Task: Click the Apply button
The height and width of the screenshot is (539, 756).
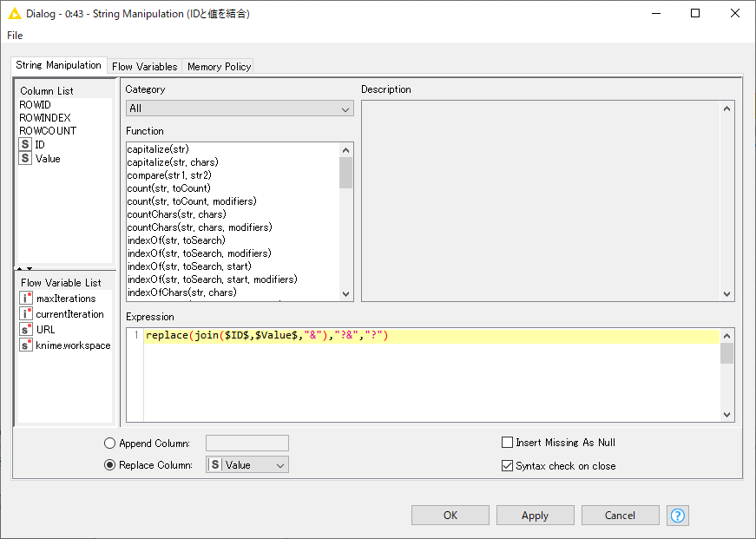Action: (x=536, y=516)
